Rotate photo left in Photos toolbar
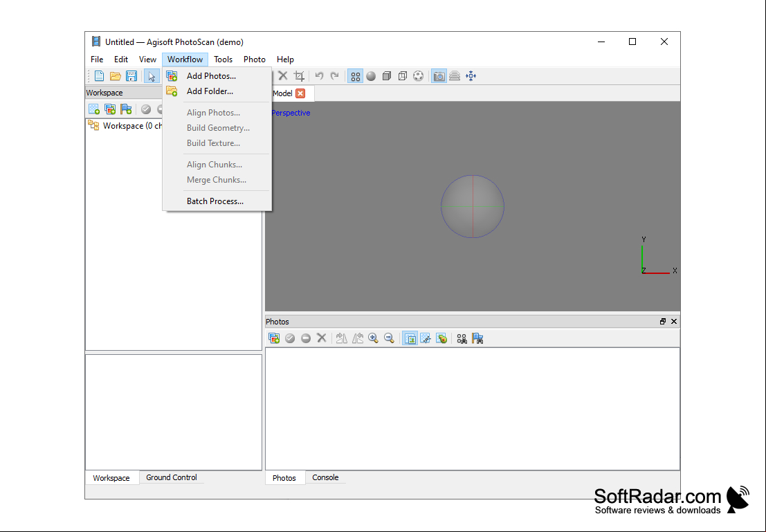The height and width of the screenshot is (532, 766). coord(358,338)
